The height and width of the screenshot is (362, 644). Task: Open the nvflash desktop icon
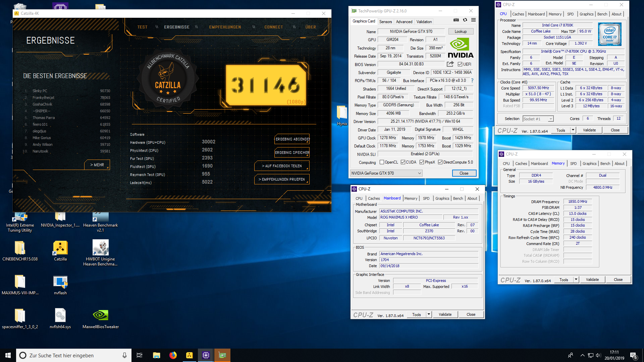60,285
